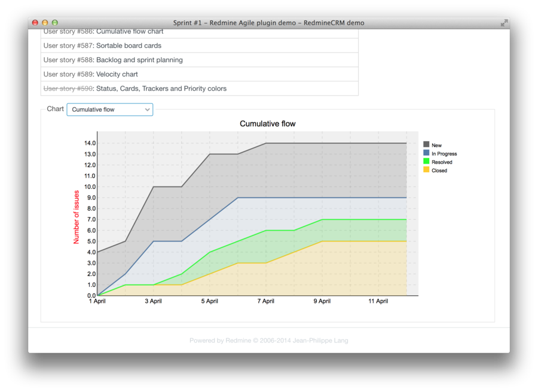The height and width of the screenshot is (392, 538).
Task: Open User story #587 Sortable board cards
Action: [x=68, y=45]
